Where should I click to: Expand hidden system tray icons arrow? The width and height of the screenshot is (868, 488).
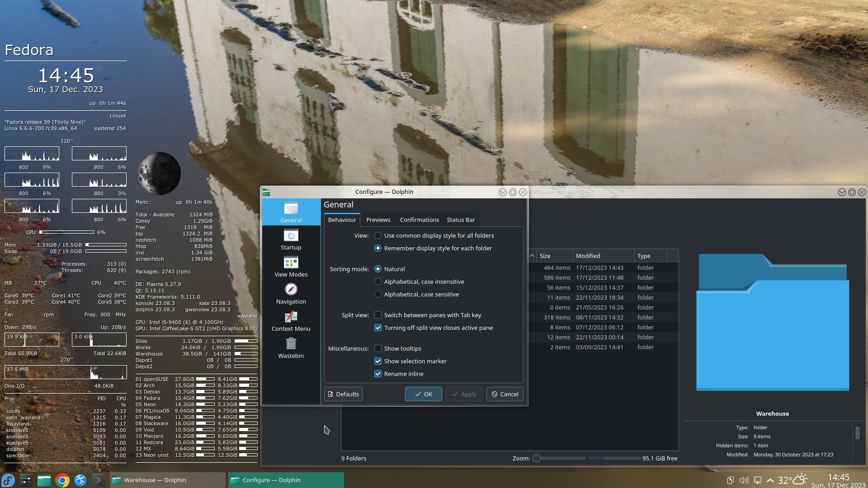tap(770, 480)
